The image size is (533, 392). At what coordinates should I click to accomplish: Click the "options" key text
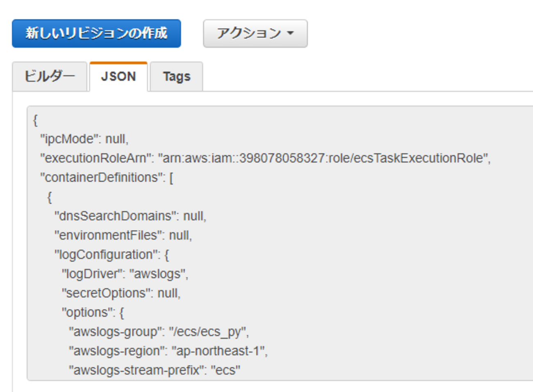[87, 312]
